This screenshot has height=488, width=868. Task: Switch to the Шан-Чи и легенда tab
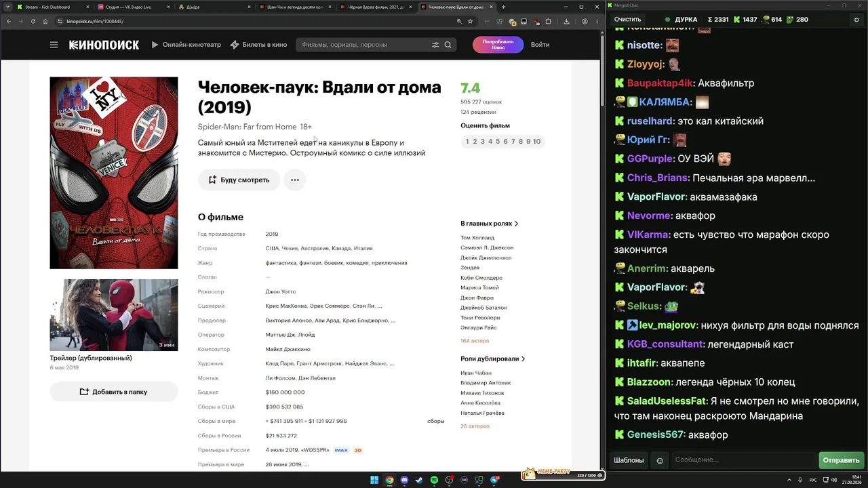pos(295,7)
